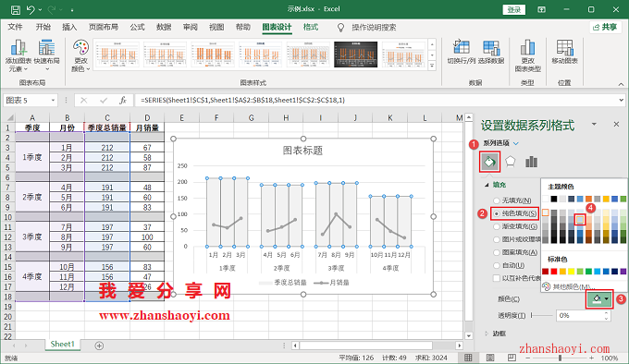This screenshot has width=629, height=364.
Task: Pick the red swatch in standard colors
Action: coord(554,272)
